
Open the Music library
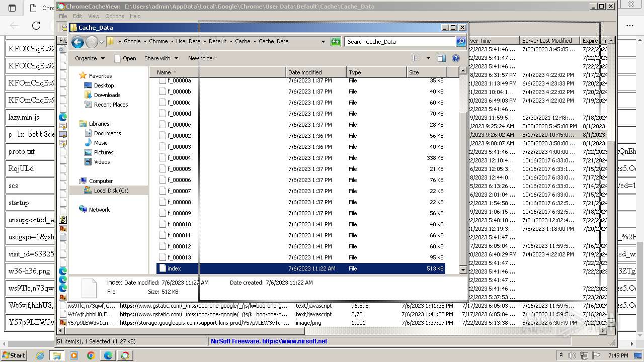point(101,143)
